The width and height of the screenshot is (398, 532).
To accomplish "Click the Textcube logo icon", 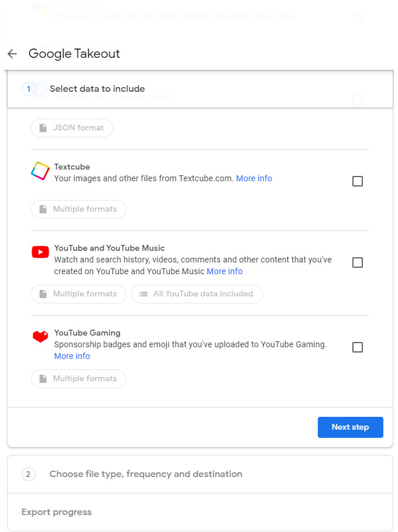I will [x=40, y=171].
